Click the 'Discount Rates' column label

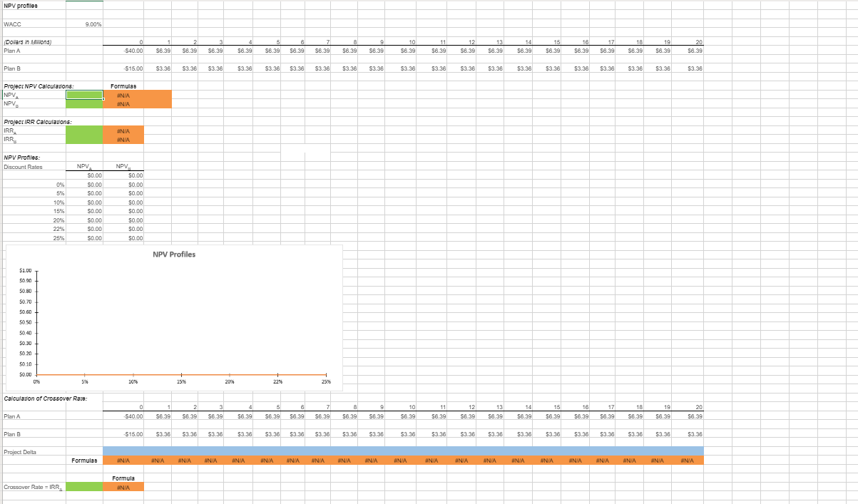coord(24,167)
